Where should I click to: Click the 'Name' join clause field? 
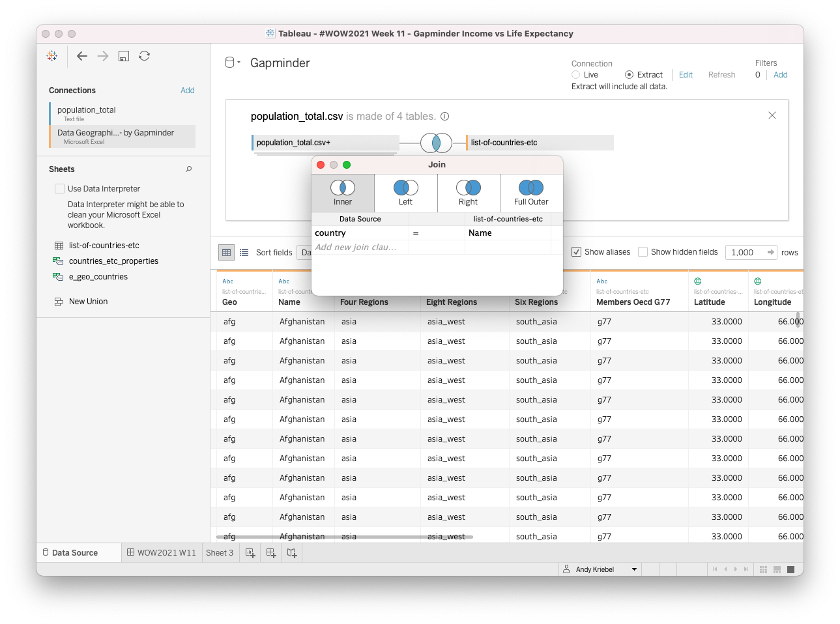(x=508, y=233)
